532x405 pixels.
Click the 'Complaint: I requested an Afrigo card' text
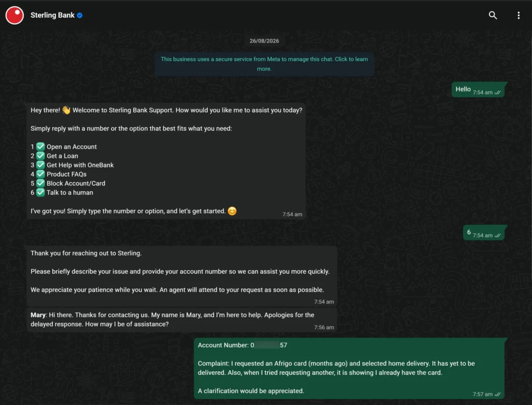tap(336, 368)
